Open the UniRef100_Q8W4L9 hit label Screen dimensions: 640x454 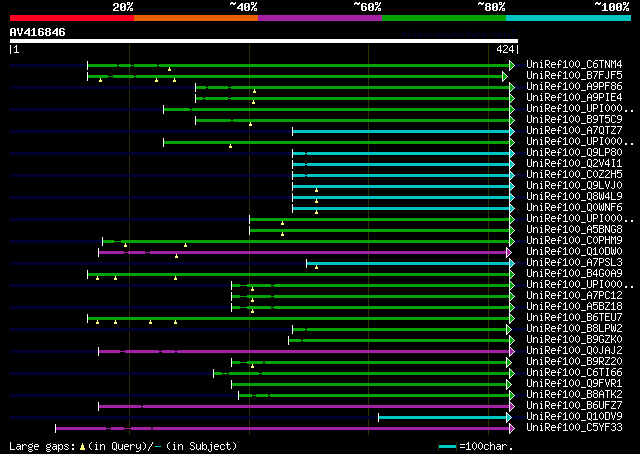(x=574, y=196)
